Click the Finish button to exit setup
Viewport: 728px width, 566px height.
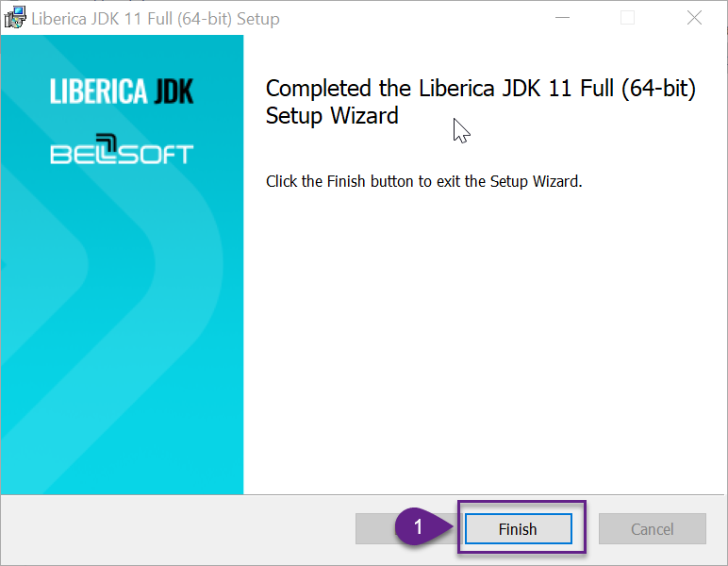(x=518, y=528)
